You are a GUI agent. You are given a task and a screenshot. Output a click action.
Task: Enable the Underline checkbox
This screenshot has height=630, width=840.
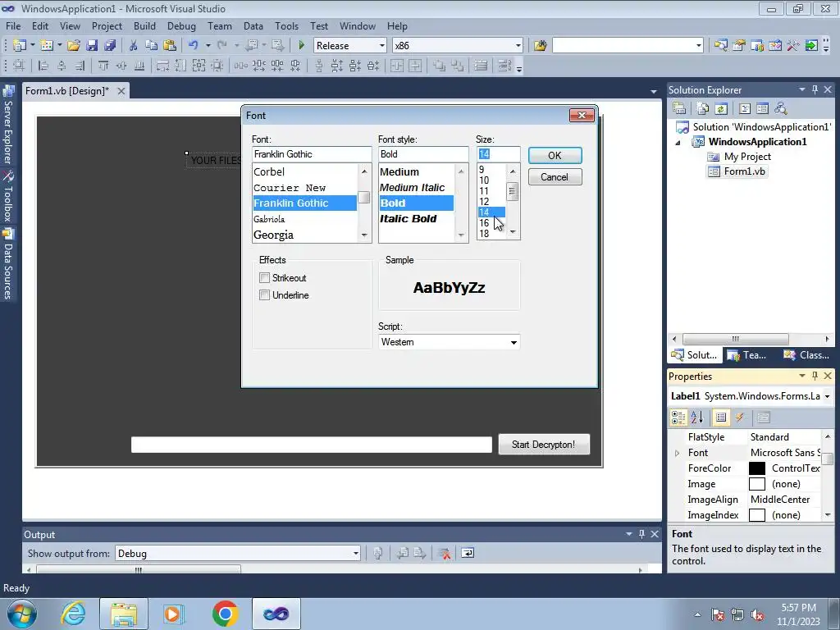coord(264,295)
